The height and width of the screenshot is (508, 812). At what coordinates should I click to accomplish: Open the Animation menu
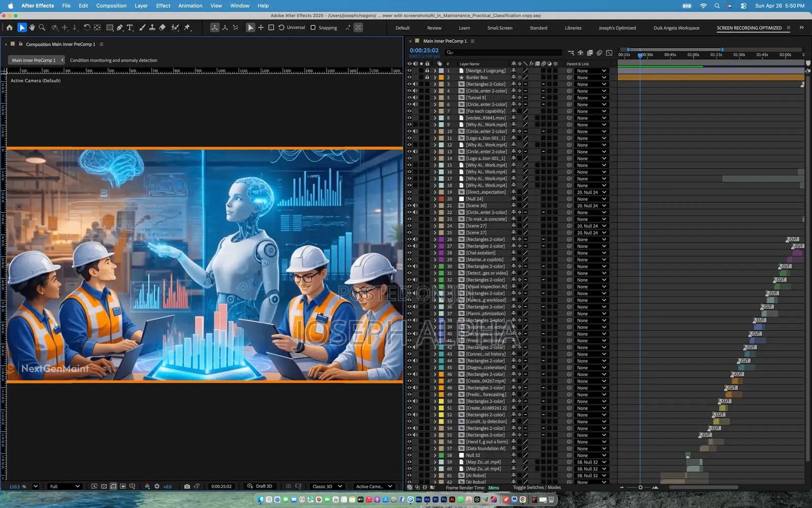190,6
